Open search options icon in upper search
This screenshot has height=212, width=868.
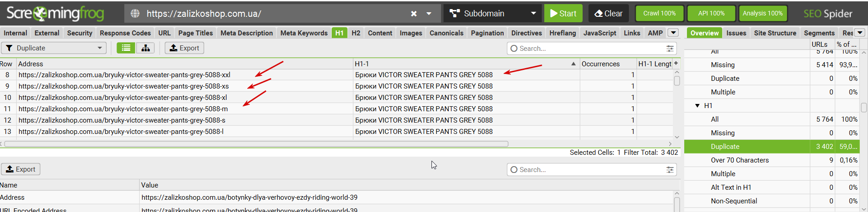(670, 49)
